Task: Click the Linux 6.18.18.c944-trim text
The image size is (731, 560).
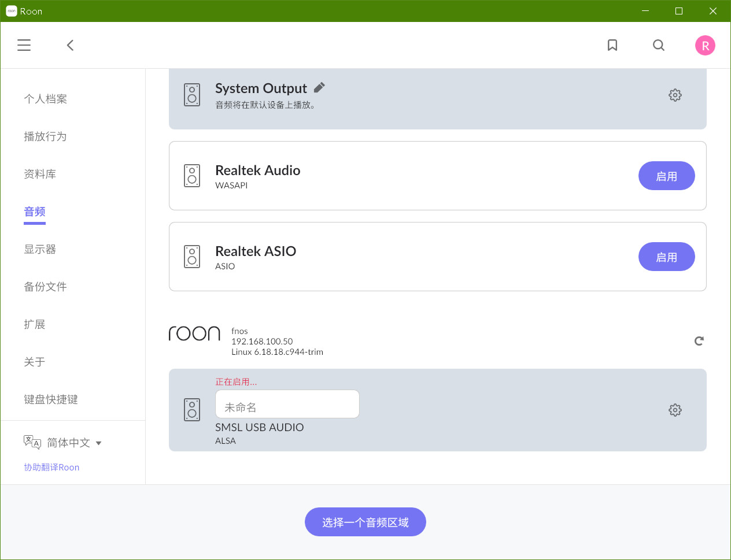Action: click(x=277, y=352)
